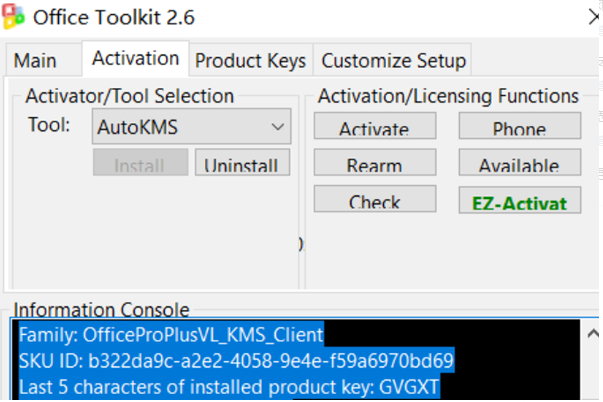Click the installed product key line
This screenshot has height=402, width=603.
click(229, 387)
